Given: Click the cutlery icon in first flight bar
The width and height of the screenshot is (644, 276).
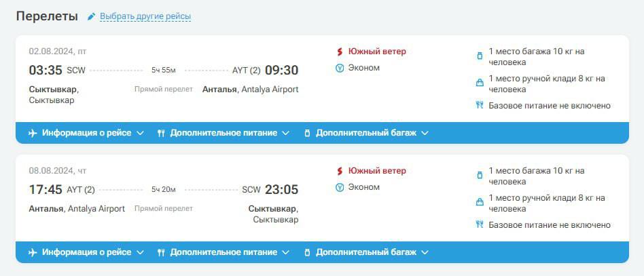Looking at the screenshot, I should coord(161,133).
